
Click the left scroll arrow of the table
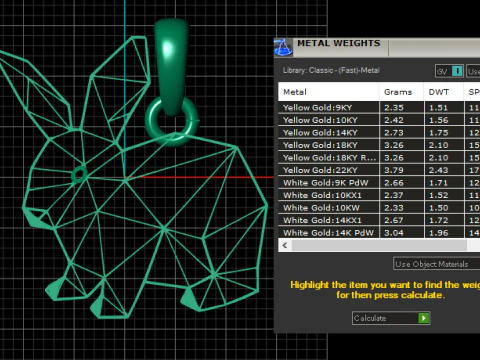285,246
